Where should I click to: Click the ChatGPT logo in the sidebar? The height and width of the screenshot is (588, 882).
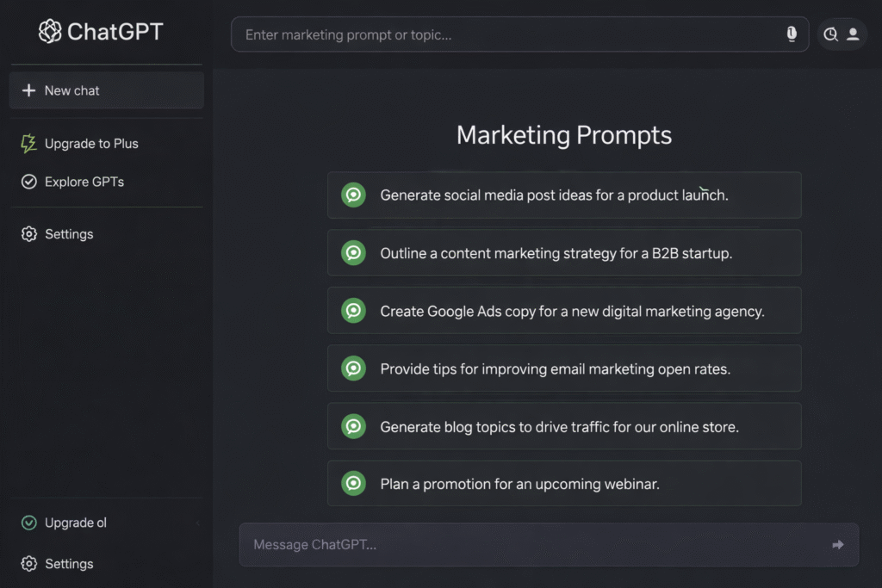pyautogui.click(x=49, y=31)
